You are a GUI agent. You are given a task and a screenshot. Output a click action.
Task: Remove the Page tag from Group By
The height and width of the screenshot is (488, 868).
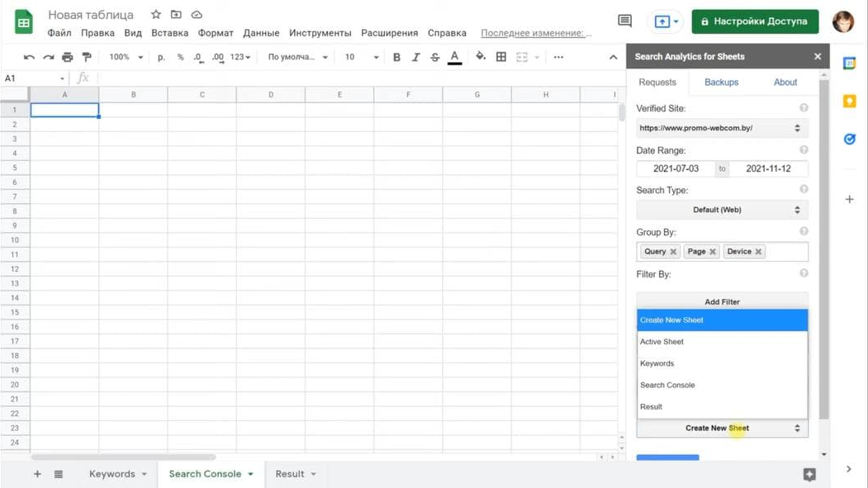coord(713,252)
